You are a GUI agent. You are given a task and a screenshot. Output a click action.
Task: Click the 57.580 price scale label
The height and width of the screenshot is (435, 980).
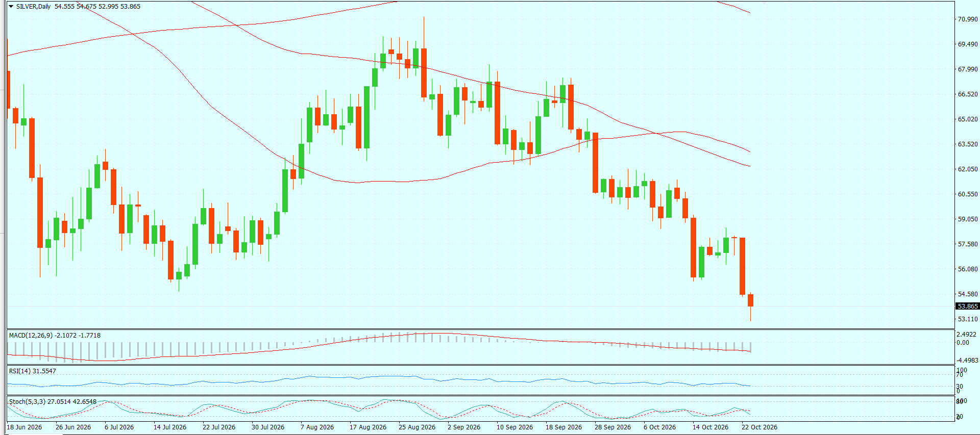[x=968, y=244]
